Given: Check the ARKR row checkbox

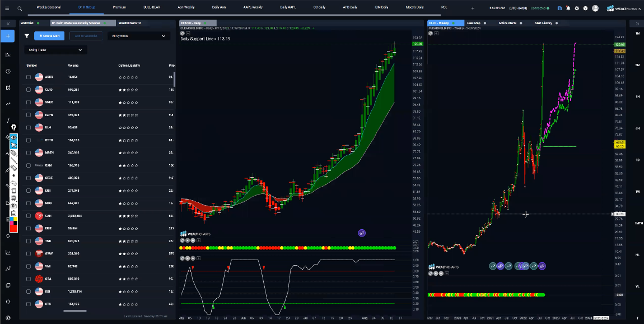Looking at the screenshot, I should (29, 77).
